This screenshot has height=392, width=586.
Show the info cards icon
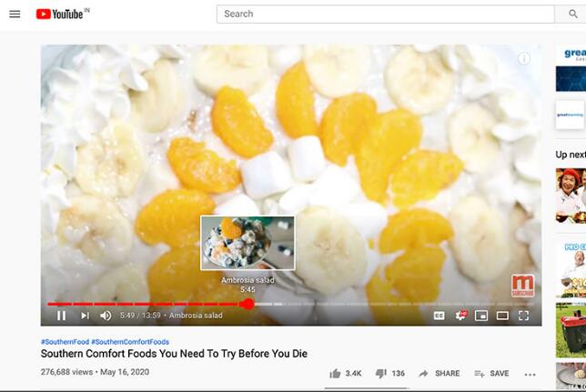[x=524, y=59]
